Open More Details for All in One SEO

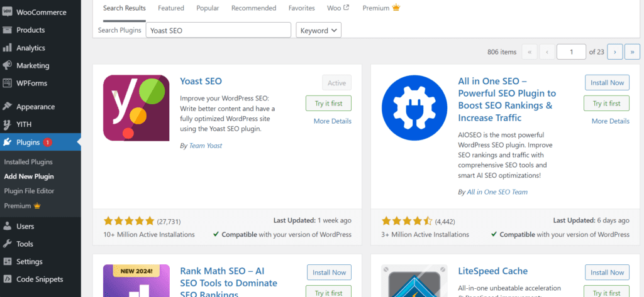coord(610,121)
